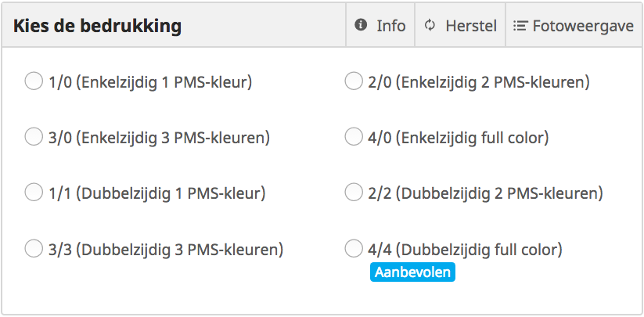Pick the 3/3 Dubbelzijdig 3 PMS-kleuren radio
The image size is (644, 317).
point(34,248)
